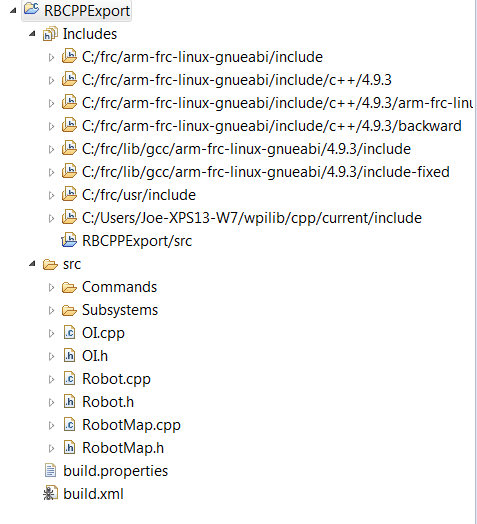Screen dimensions: 477x524
Task: Select C:/frc/arm-frc-linux-gnueabi/include/c++/4.9.3 path text
Action: point(237,80)
